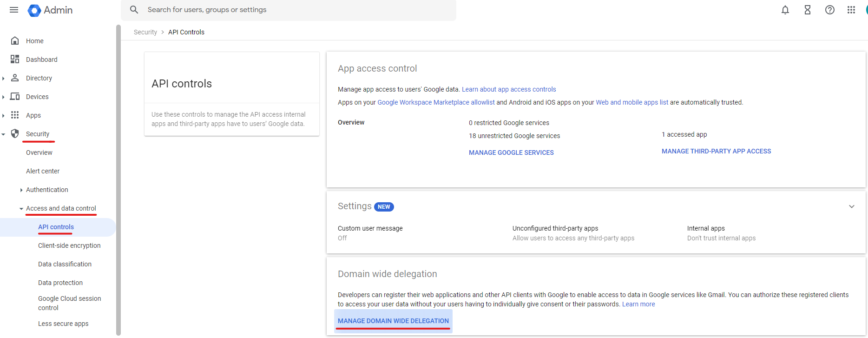The image size is (868, 338).
Task: Click the Dashboard icon in sidebar
Action: point(15,60)
